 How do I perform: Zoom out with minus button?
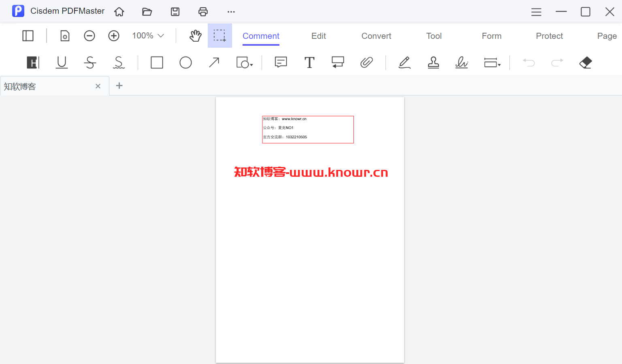(x=89, y=36)
